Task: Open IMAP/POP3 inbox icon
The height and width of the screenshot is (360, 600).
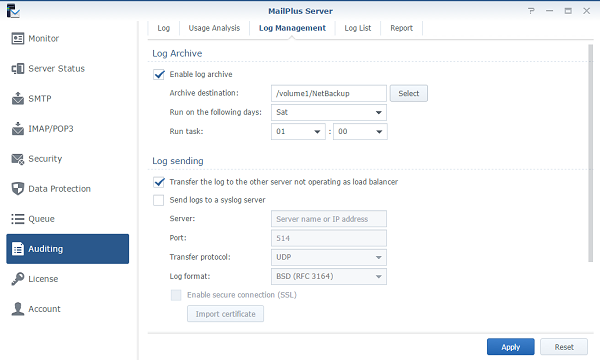Action: [18, 129]
